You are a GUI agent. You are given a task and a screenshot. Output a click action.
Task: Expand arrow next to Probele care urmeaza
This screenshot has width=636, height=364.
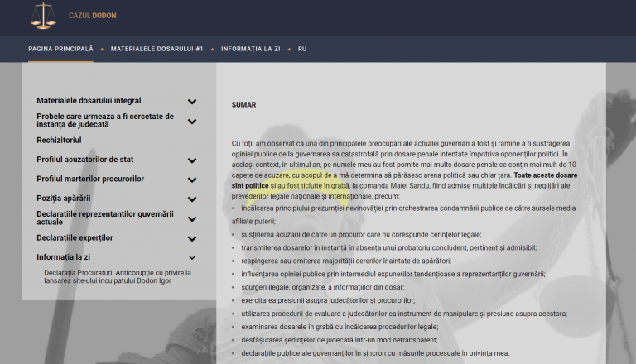[x=192, y=122]
